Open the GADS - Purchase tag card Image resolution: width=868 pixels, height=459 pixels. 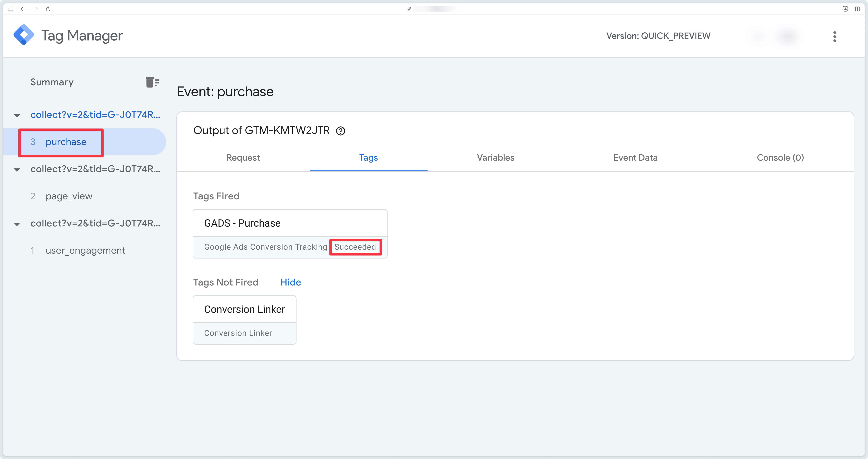tap(290, 234)
